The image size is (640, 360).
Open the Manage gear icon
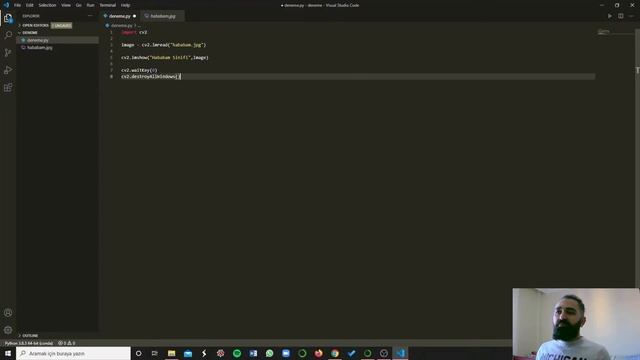[x=8, y=330]
